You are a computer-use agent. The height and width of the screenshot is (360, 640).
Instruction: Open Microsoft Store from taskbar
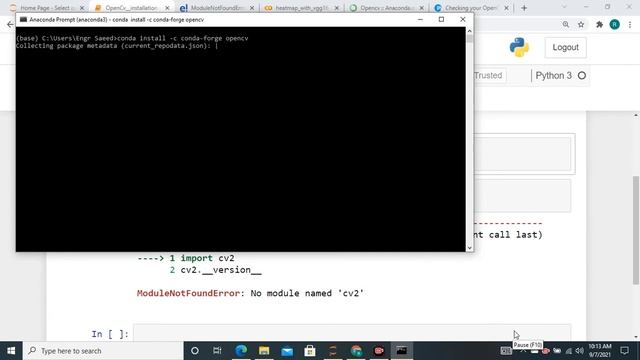[310, 351]
